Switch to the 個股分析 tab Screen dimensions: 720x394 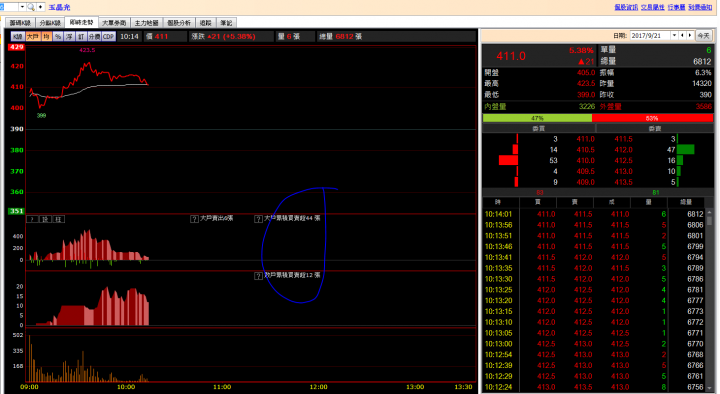(x=179, y=23)
